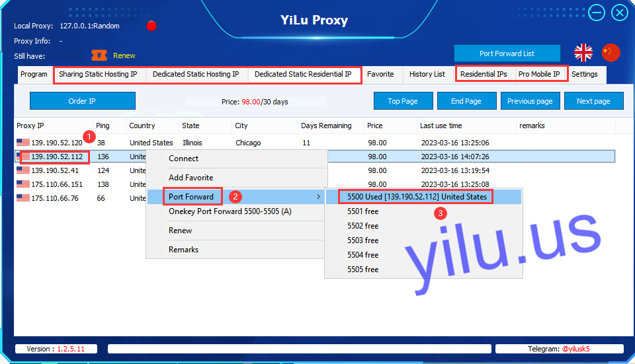The height and width of the screenshot is (364, 635).
Task: Choose Add Favorite from the context menu
Action: pos(237,178)
